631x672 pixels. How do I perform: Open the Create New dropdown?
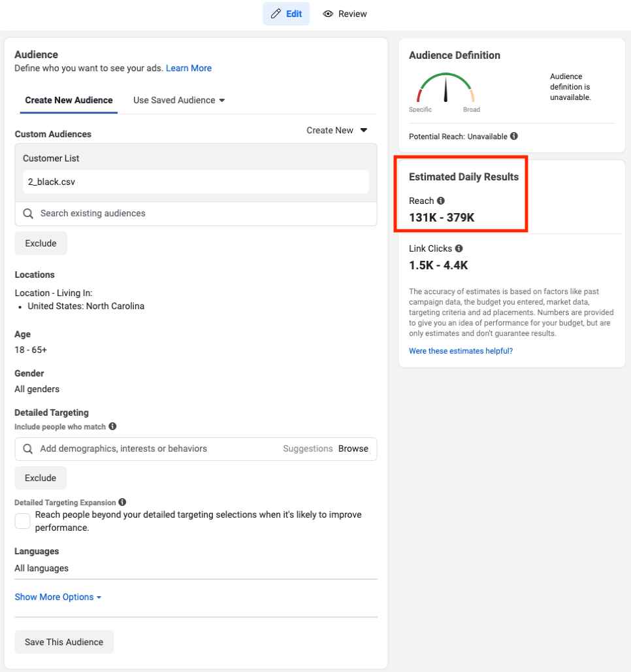click(x=337, y=130)
